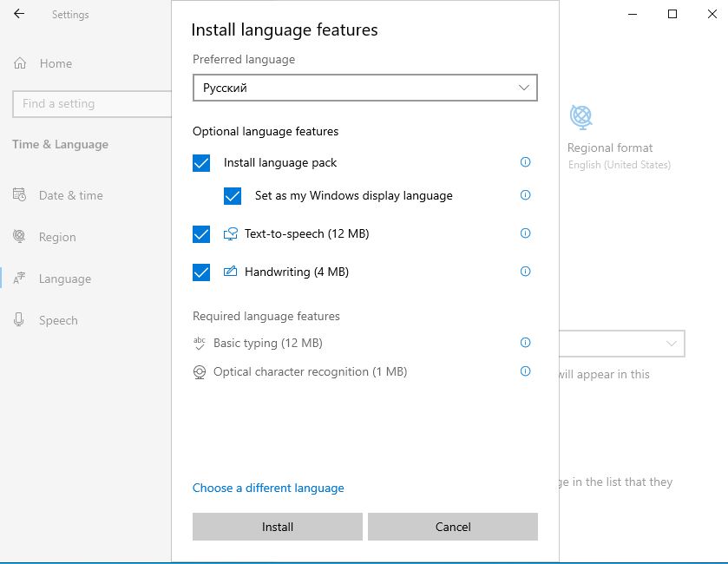
Task: Click the Time & Language heading
Action: (61, 144)
